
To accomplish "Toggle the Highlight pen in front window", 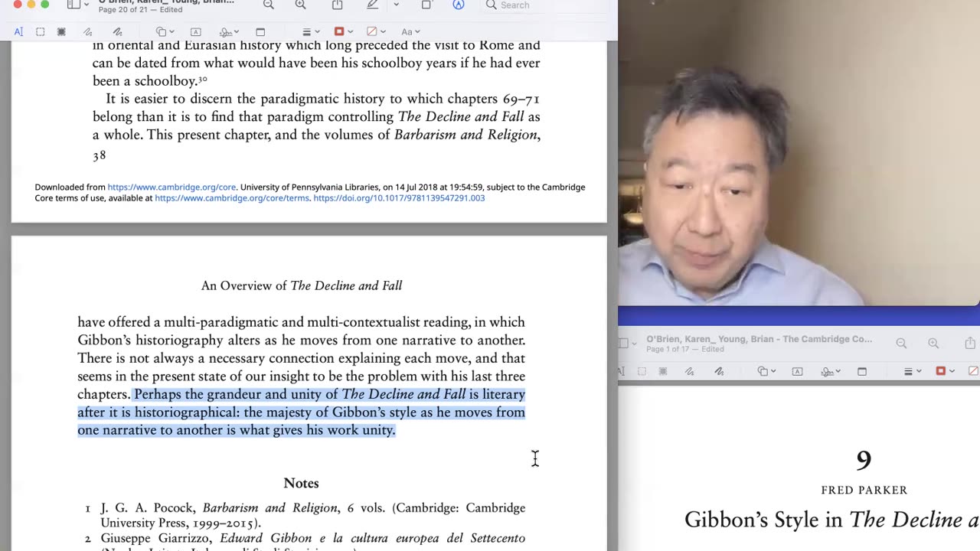I will (372, 5).
